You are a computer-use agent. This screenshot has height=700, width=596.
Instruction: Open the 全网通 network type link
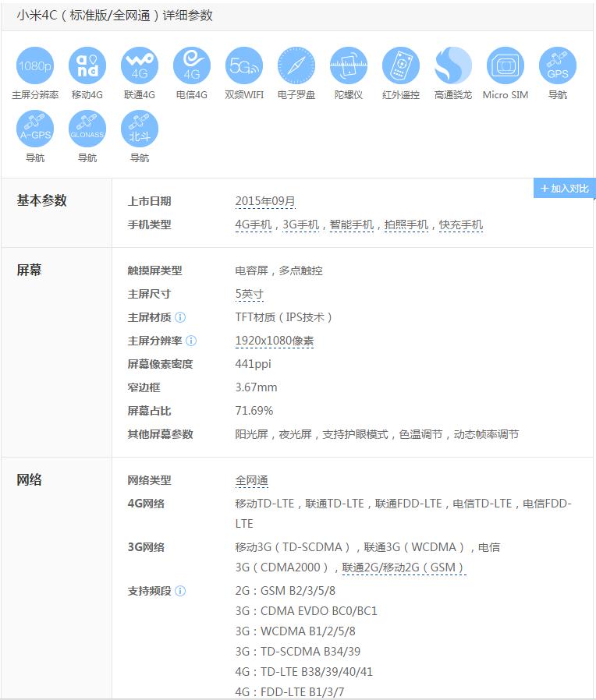click(x=251, y=480)
